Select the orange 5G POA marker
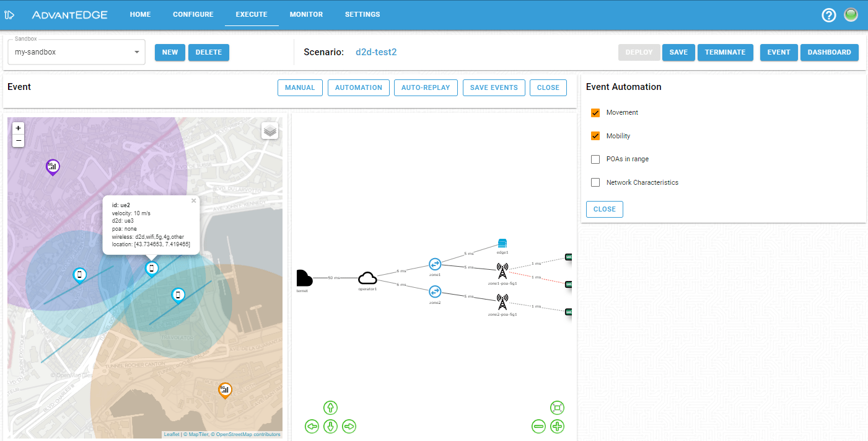This screenshot has height=441, width=868. tap(225, 390)
